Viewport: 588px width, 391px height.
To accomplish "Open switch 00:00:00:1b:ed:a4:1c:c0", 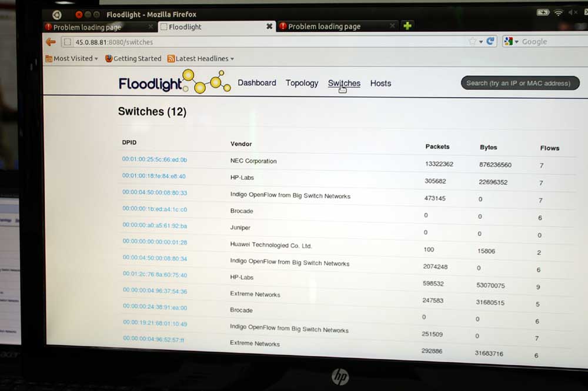I will [155, 209].
